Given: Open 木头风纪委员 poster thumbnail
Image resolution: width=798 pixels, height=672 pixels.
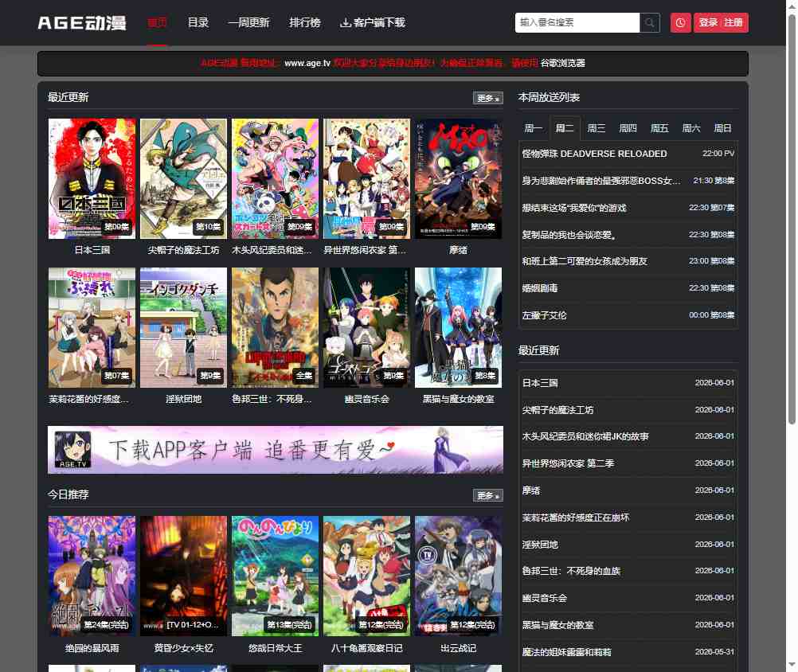Looking at the screenshot, I should (x=276, y=178).
